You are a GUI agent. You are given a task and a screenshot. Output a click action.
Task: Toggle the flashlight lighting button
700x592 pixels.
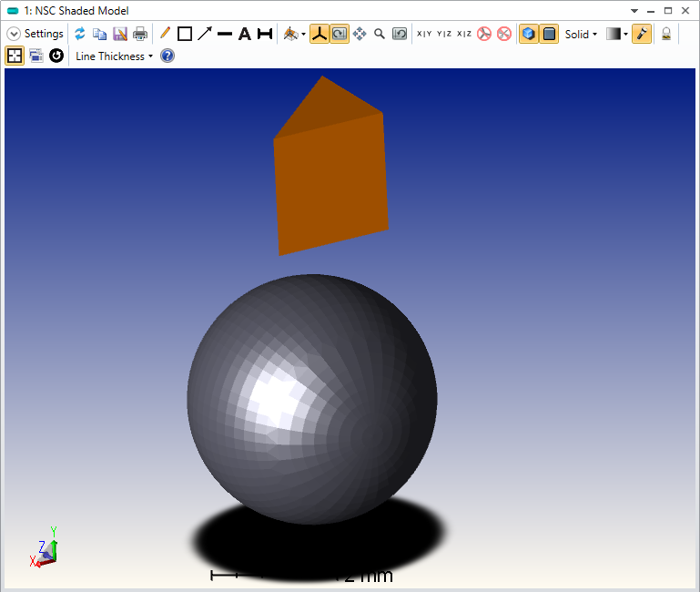[642, 34]
